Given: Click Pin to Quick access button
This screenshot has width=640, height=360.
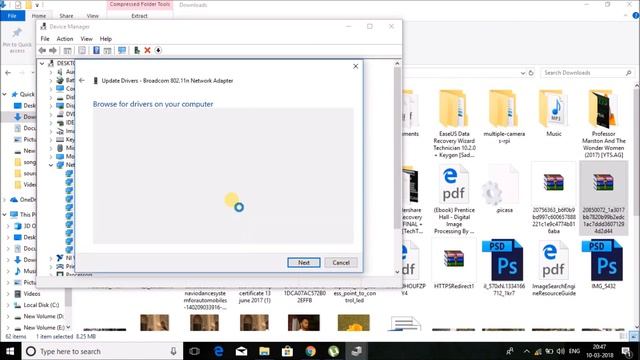Looking at the screenshot, I should click(x=17, y=40).
